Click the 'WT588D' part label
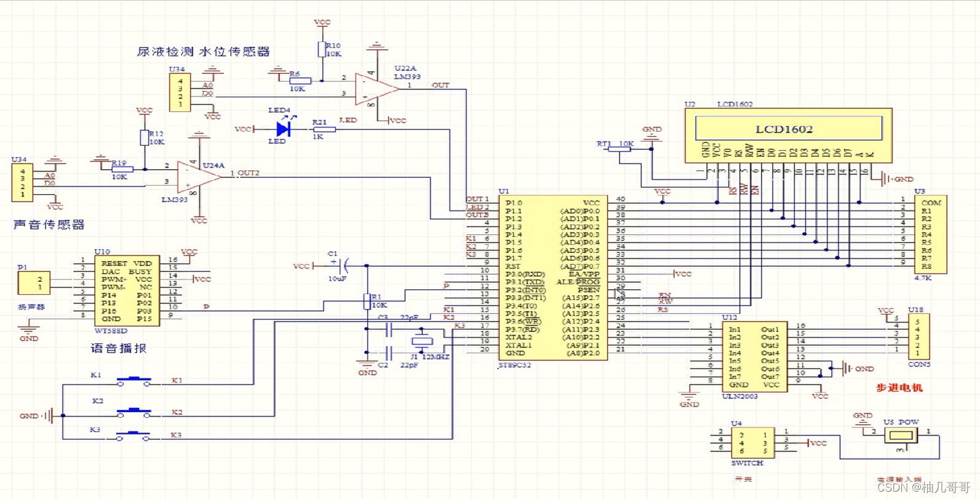Screen dimensions: 980x499 111,330
